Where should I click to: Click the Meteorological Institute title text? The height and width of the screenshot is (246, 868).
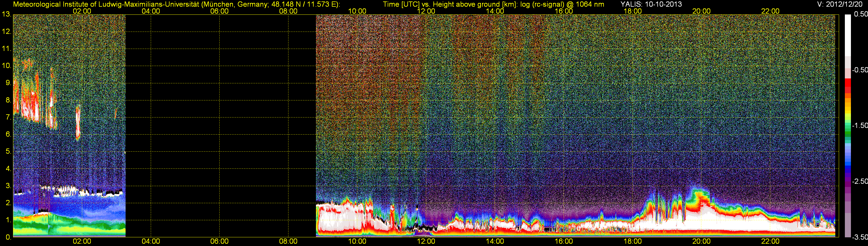click(176, 4)
